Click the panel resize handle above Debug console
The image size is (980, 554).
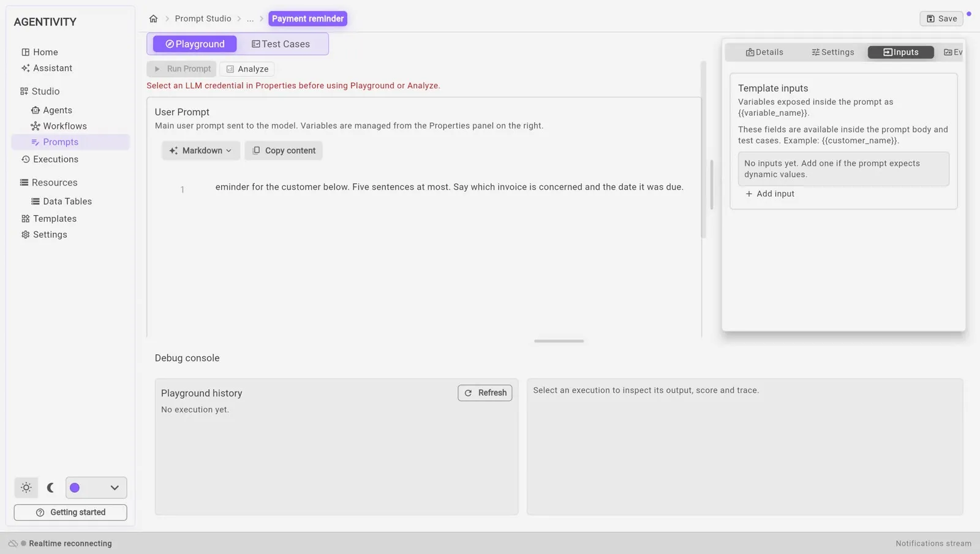click(x=559, y=341)
